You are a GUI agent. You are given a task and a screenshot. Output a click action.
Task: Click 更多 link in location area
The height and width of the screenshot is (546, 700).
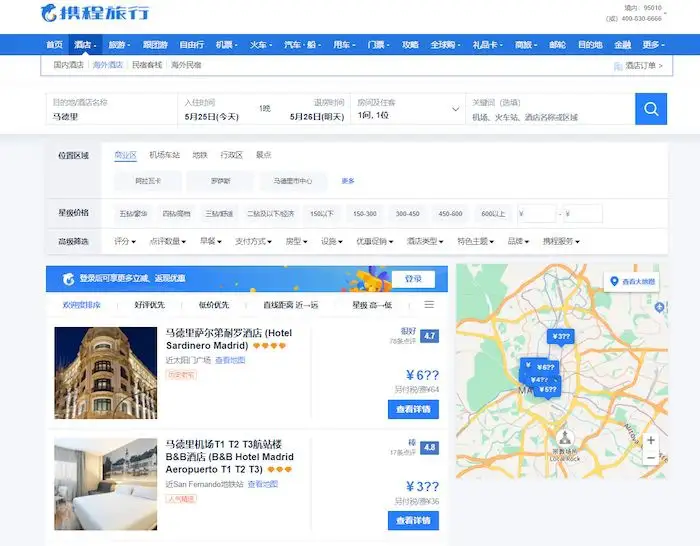348,181
